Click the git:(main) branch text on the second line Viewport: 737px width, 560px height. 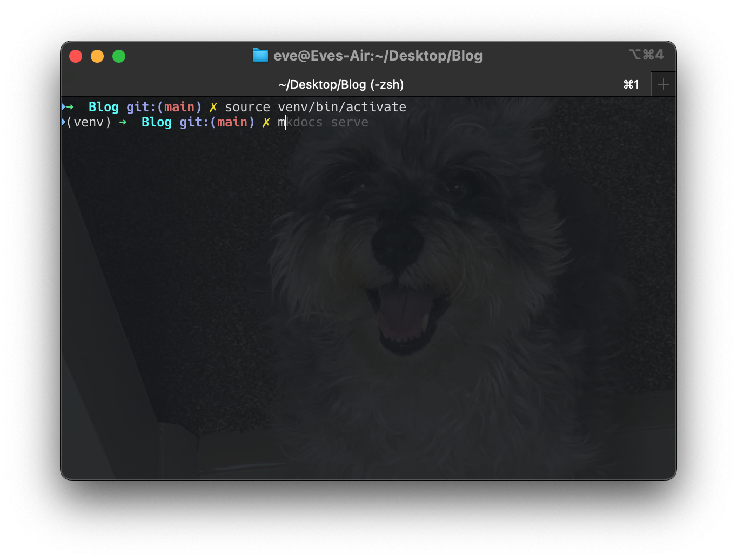[x=216, y=122]
